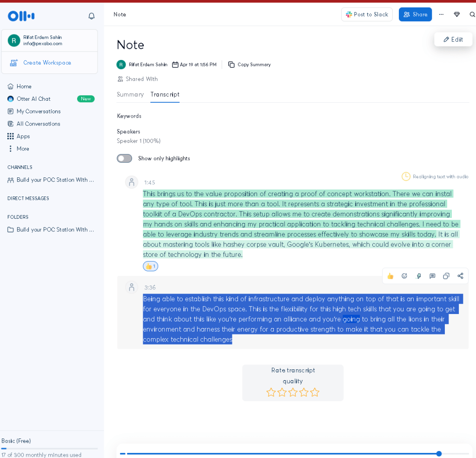Image resolution: width=476 pixels, height=458 pixels.
Task: Rate transcript one star
Action: (x=271, y=393)
